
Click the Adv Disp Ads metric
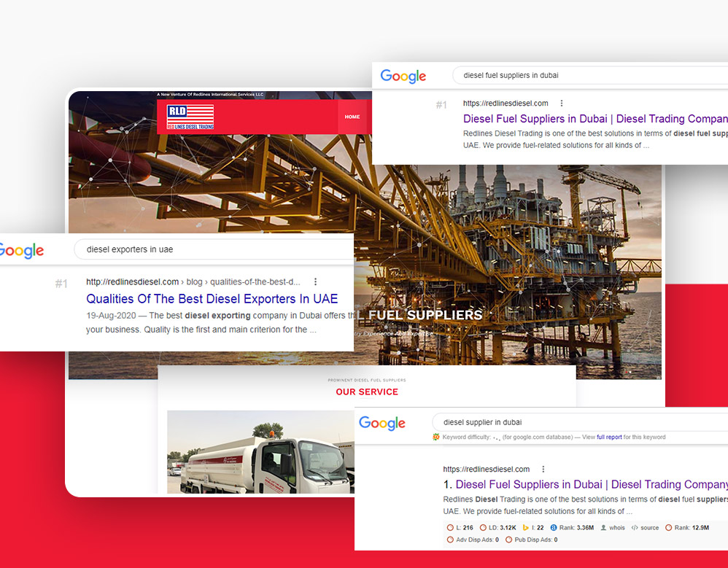(473, 540)
